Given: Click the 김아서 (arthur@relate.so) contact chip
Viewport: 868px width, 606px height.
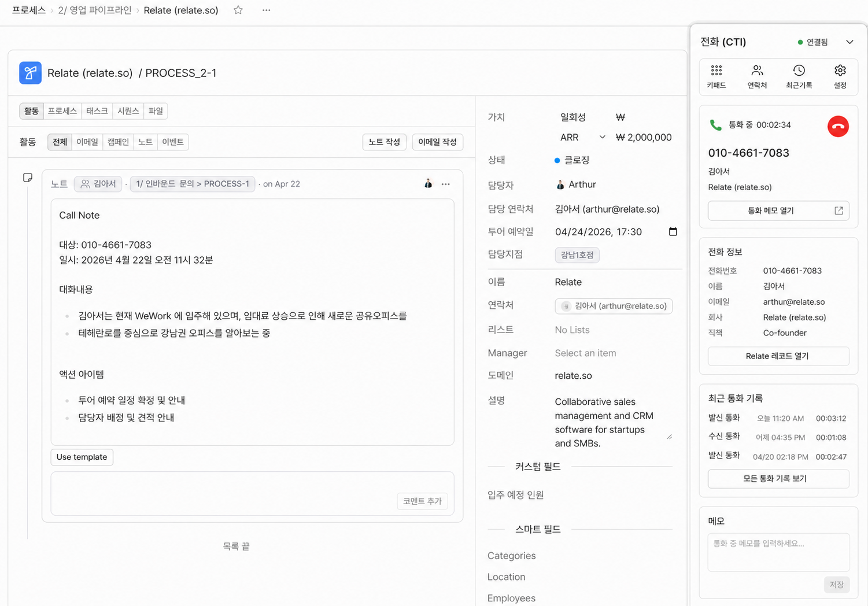Looking at the screenshot, I should tap(614, 306).
